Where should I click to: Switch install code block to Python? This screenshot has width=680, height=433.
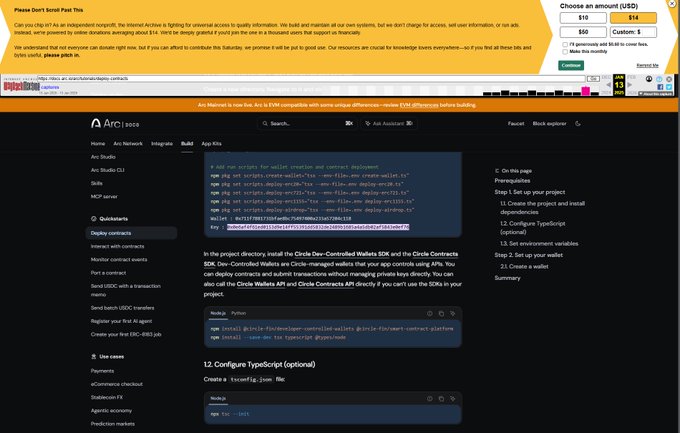point(239,313)
